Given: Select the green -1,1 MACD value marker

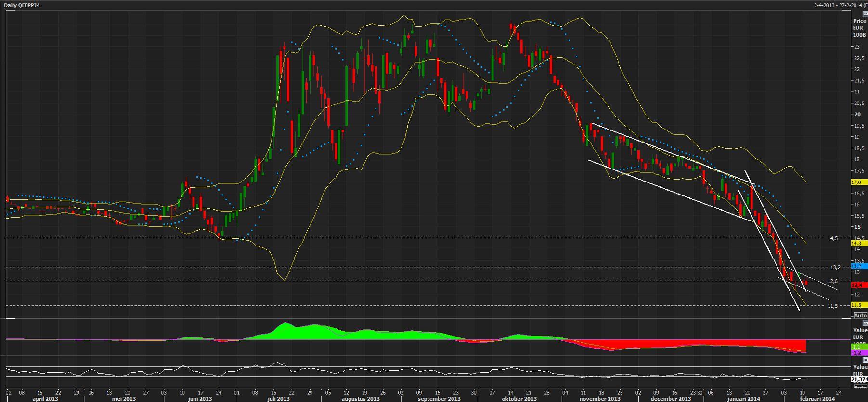Looking at the screenshot, I should point(859,347).
